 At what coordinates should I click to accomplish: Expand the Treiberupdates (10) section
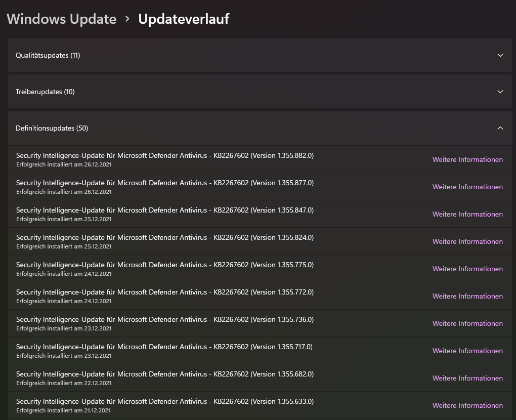pos(260,92)
